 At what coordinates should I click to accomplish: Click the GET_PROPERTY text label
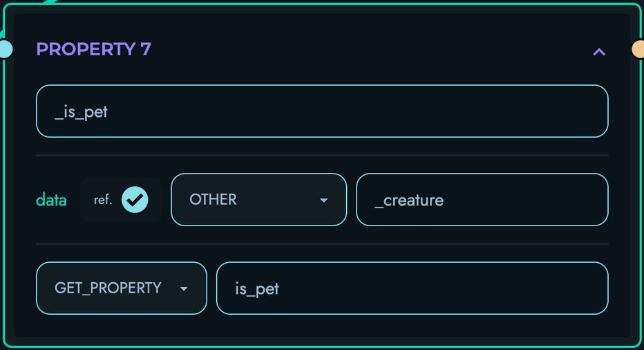108,288
